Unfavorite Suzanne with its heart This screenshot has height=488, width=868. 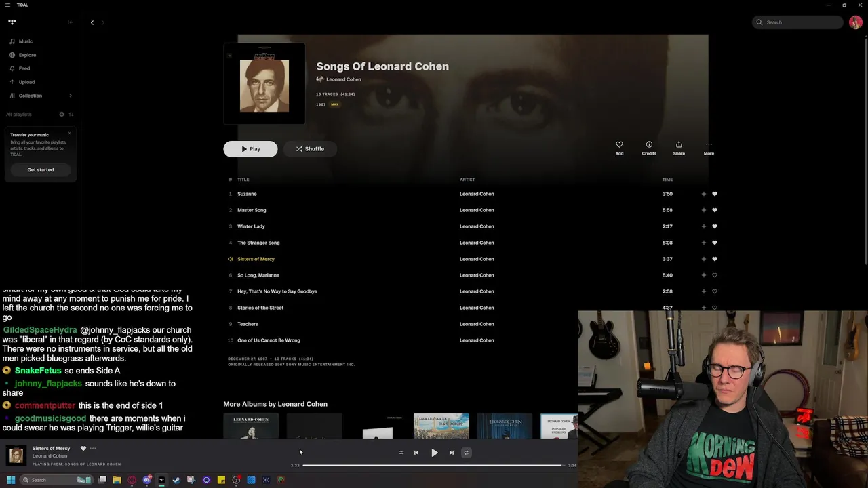(x=715, y=194)
